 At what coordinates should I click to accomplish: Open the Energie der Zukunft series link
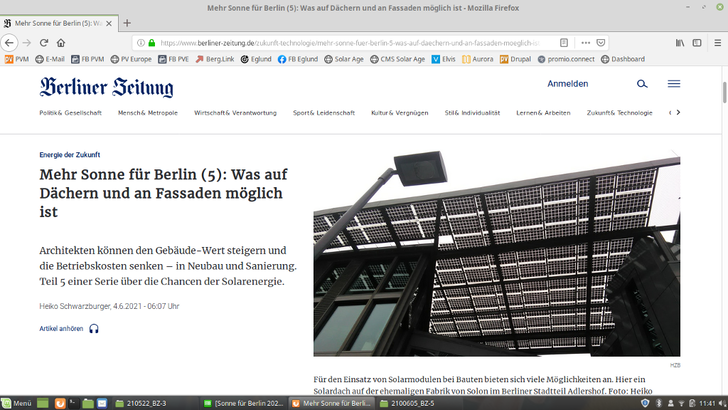(x=72, y=155)
